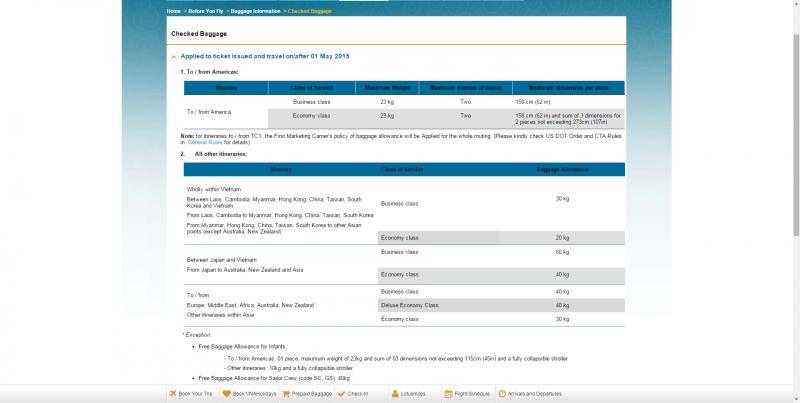Open the Home breadcrumb link
The height and width of the screenshot is (403, 800).
[173, 10]
